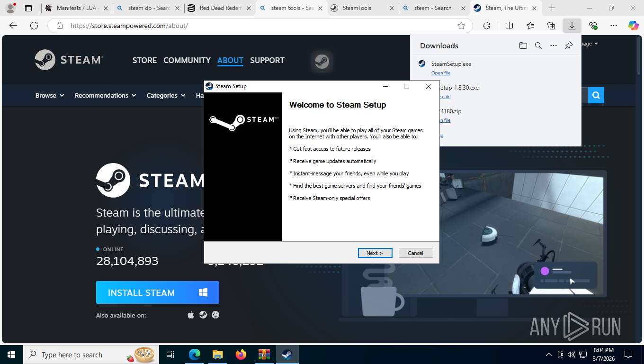
Task: Click the Edge downloads toolbar button
Action: pyautogui.click(x=572, y=26)
